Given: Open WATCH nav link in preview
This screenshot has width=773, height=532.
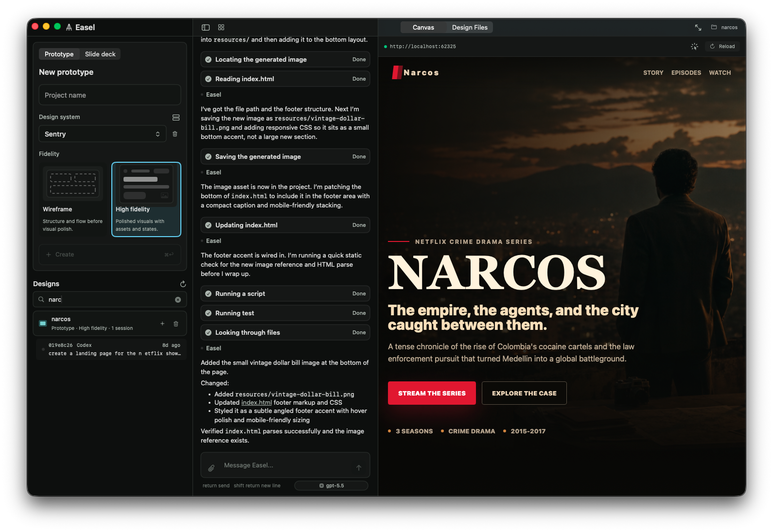Looking at the screenshot, I should point(720,73).
